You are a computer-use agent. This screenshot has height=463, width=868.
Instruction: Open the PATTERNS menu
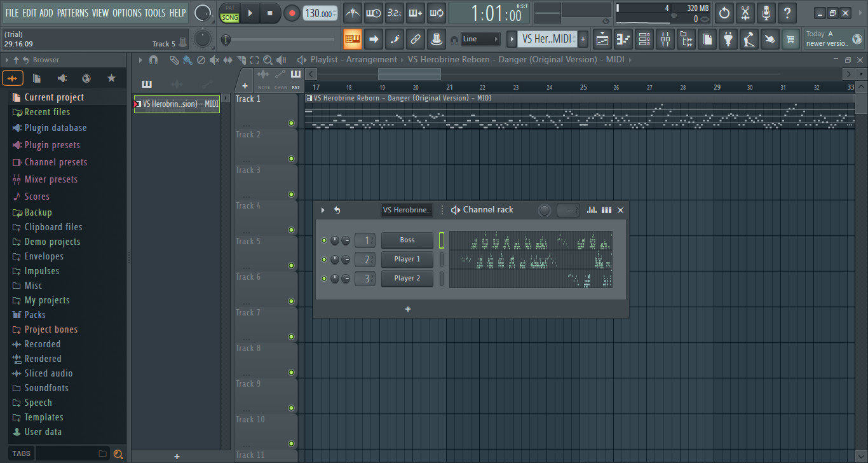pos(73,12)
